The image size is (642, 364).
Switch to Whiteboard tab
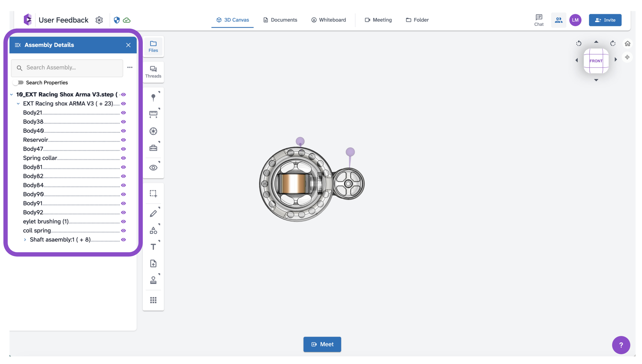point(328,20)
